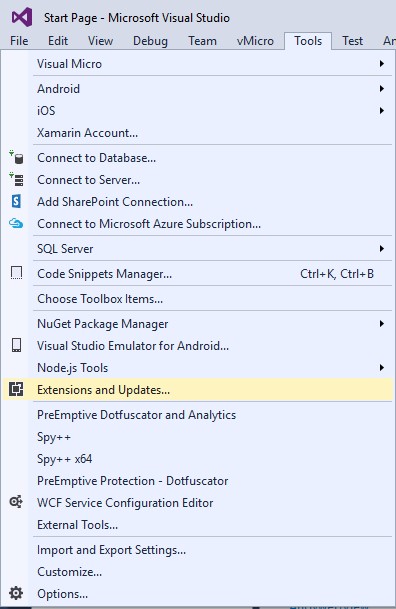Open the Team menu
Image resolution: width=396 pixels, height=609 pixels.
click(202, 41)
